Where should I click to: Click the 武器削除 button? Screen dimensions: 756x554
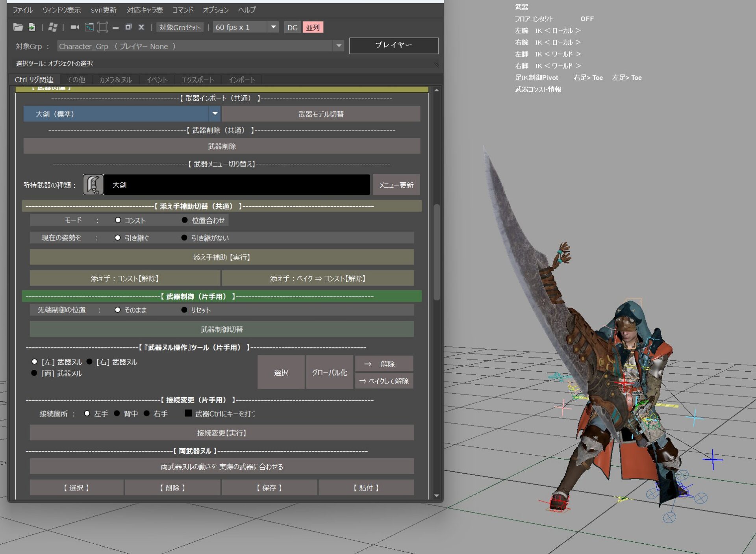click(222, 146)
